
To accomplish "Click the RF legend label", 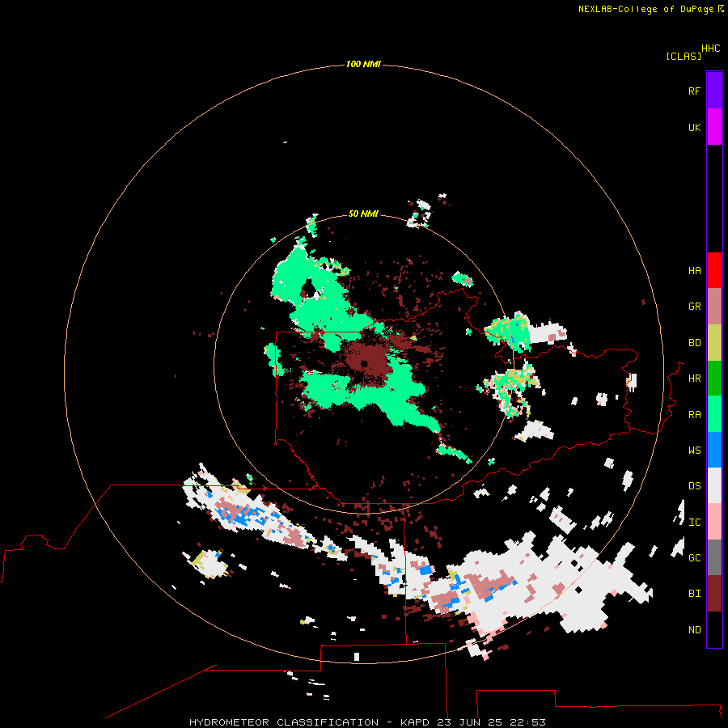I will point(694,91).
